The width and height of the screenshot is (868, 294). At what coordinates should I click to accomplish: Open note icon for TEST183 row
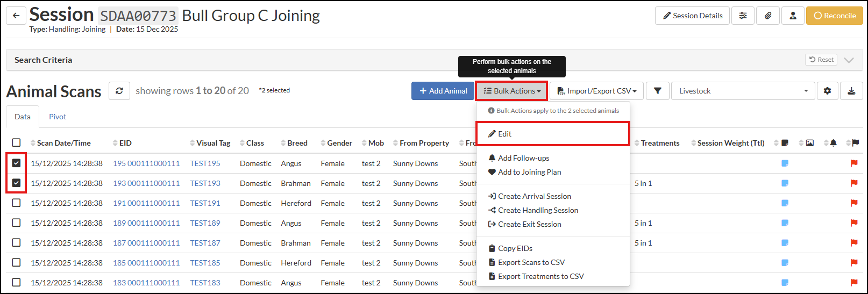pos(785,283)
